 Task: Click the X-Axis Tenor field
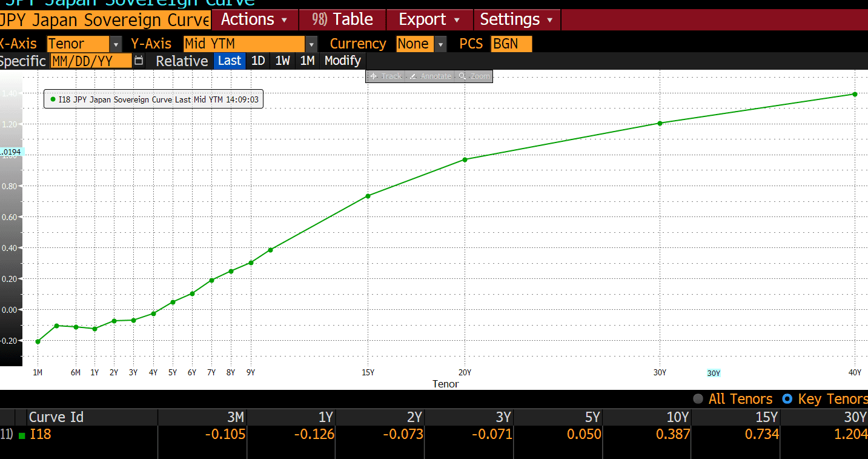click(x=79, y=44)
